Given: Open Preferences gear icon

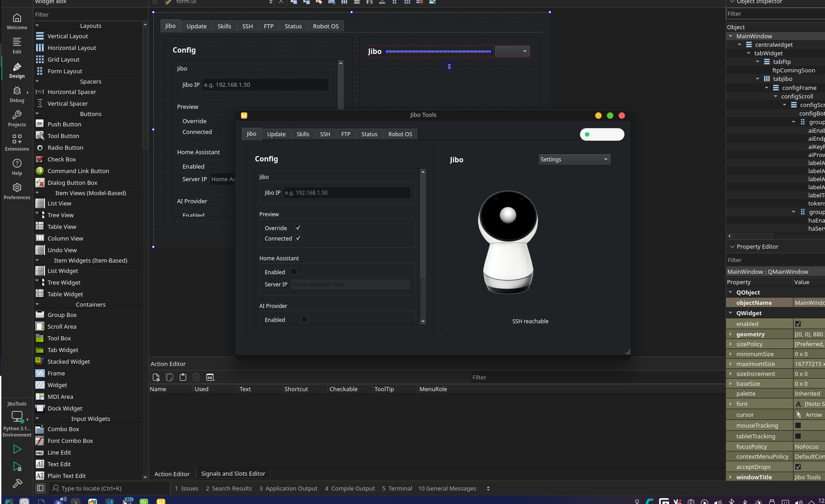Looking at the screenshot, I should click(17, 191).
